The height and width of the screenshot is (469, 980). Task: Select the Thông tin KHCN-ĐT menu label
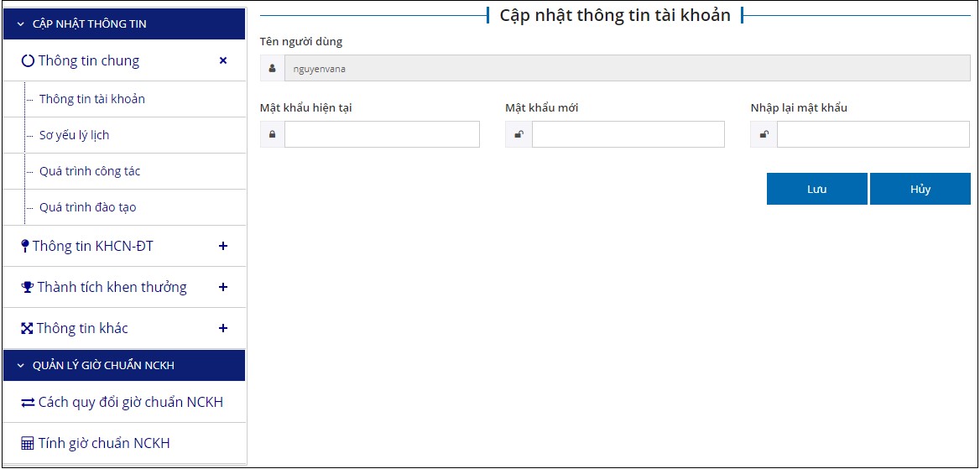click(x=93, y=247)
